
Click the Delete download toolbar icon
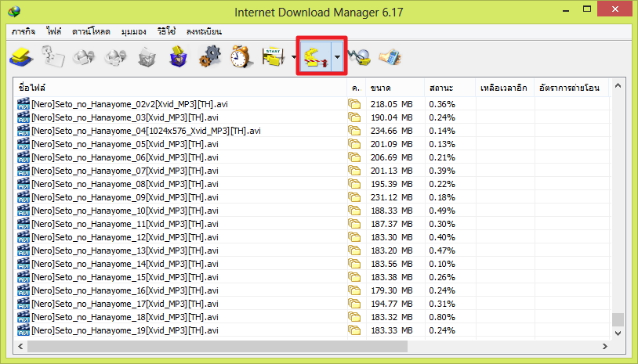(x=147, y=56)
